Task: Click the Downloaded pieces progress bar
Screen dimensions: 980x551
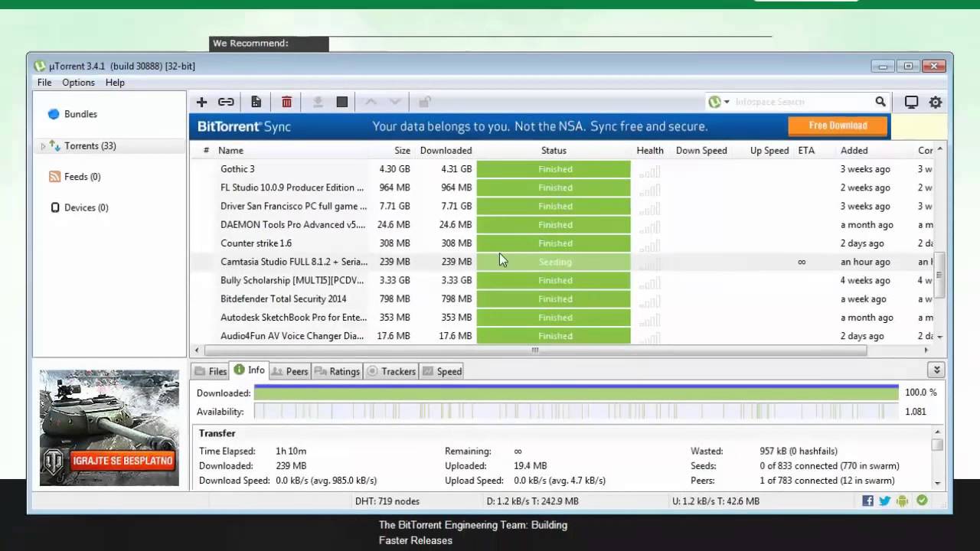Action: (x=576, y=393)
